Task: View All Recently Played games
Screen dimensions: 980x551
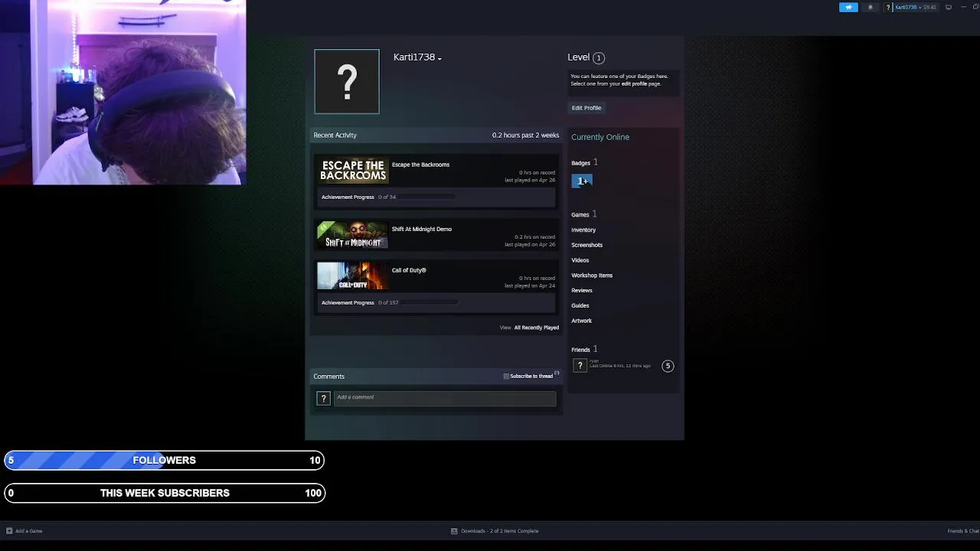Action: (x=536, y=328)
